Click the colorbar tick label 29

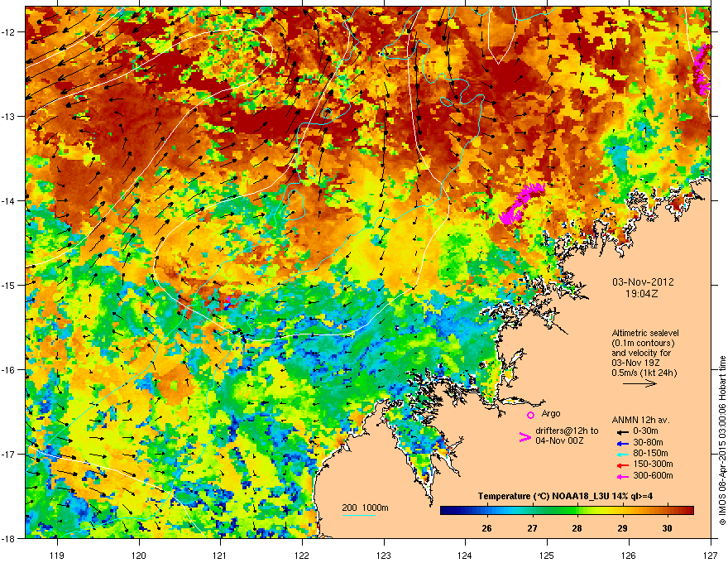tap(622, 528)
